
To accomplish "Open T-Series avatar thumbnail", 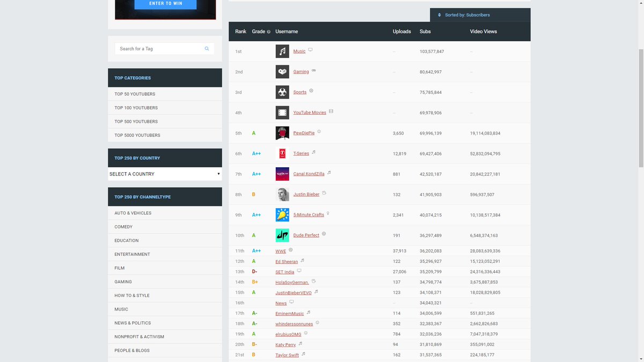I will [x=282, y=153].
